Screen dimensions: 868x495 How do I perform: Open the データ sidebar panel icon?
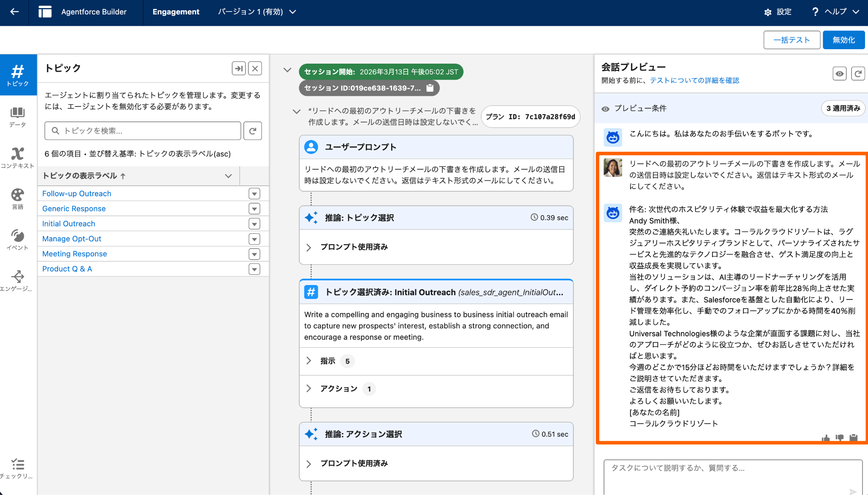click(17, 117)
